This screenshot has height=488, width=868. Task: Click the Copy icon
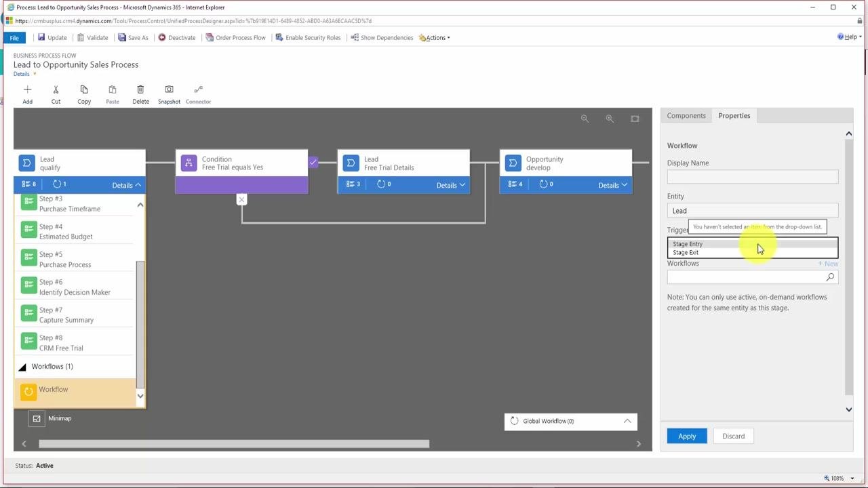(x=84, y=89)
